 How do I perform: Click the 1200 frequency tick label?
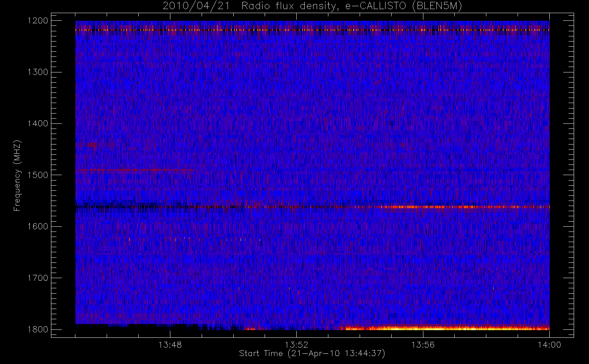(38, 21)
